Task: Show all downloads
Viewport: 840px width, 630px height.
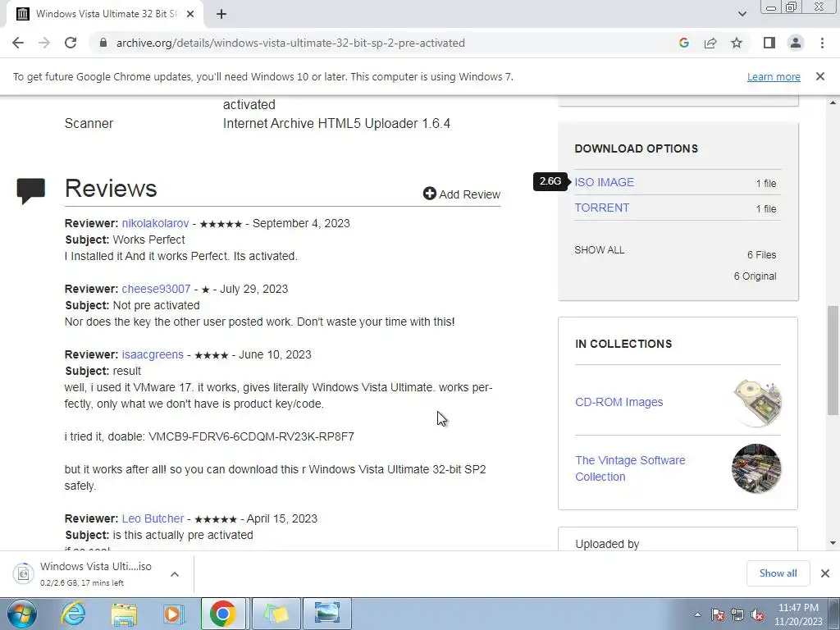Action: 778,573
